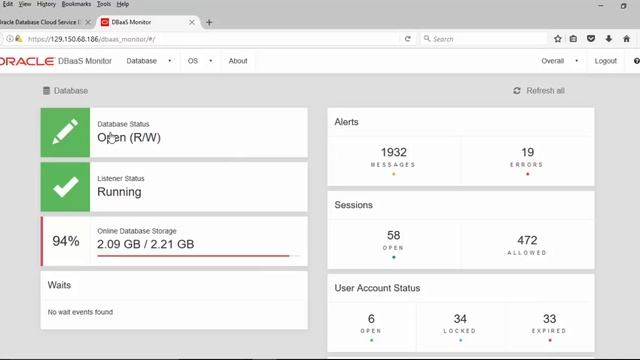Expand the Database menu arrow
640x360 pixels.
pos(170,61)
